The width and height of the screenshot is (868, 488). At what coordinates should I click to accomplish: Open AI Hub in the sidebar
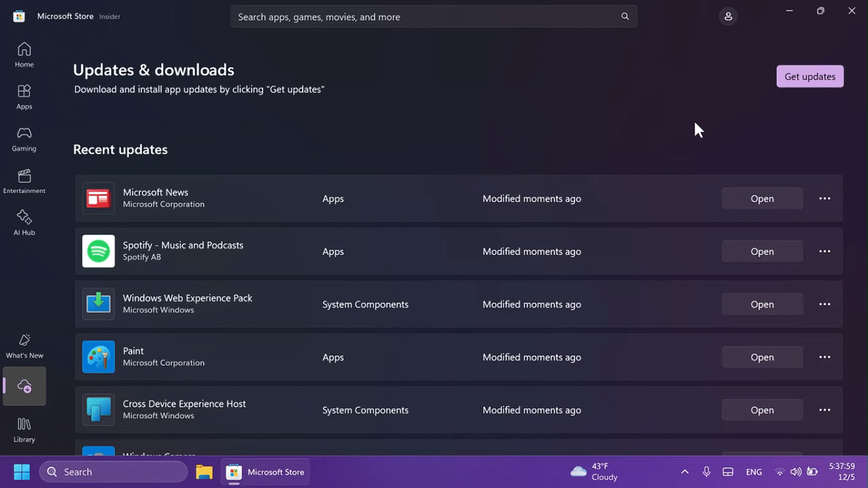[x=24, y=223]
